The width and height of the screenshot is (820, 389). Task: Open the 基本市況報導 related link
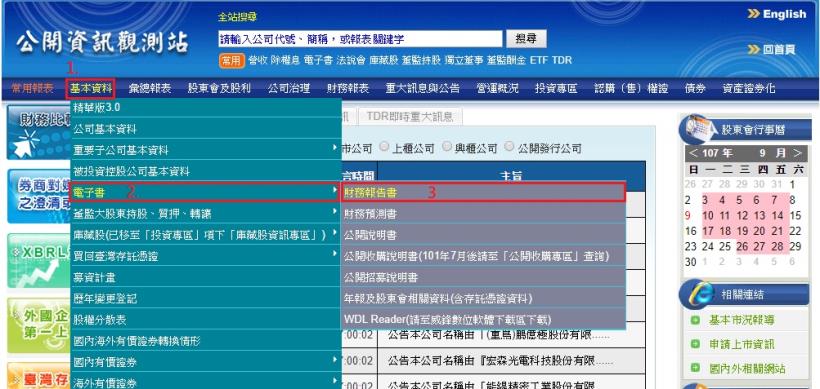pyautogui.click(x=742, y=320)
